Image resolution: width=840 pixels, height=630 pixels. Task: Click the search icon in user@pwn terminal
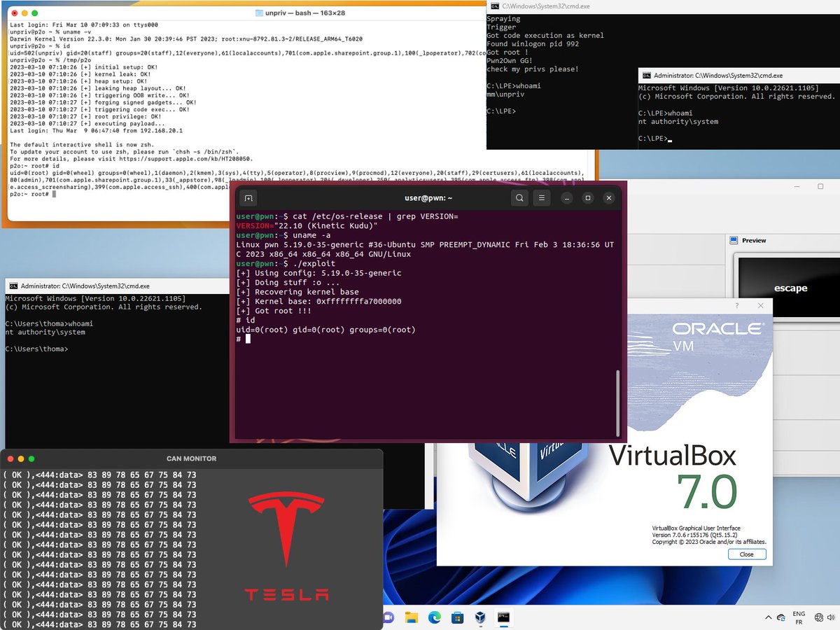pos(519,198)
